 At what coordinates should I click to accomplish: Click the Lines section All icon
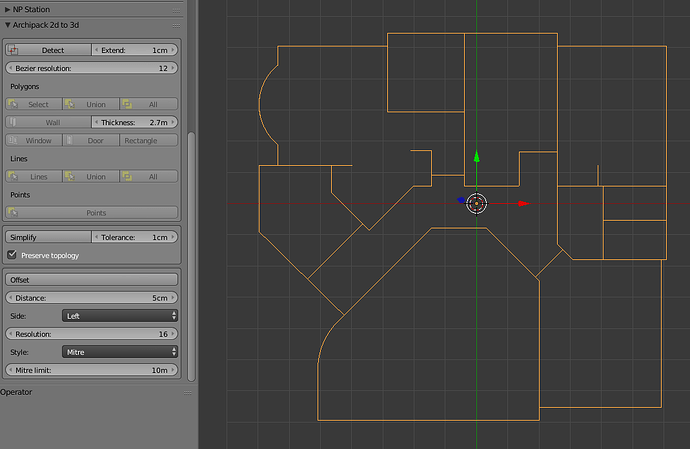127,177
